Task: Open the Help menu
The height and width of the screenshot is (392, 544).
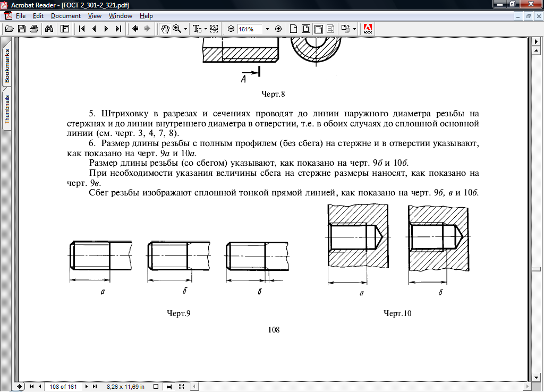Action: (146, 16)
